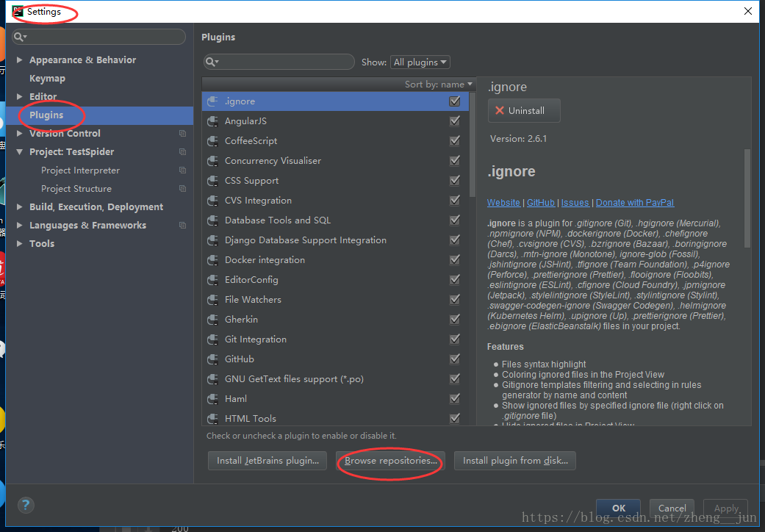The width and height of the screenshot is (765, 532).
Task: Click the CVS Integration plugin icon
Action: pyautogui.click(x=212, y=201)
